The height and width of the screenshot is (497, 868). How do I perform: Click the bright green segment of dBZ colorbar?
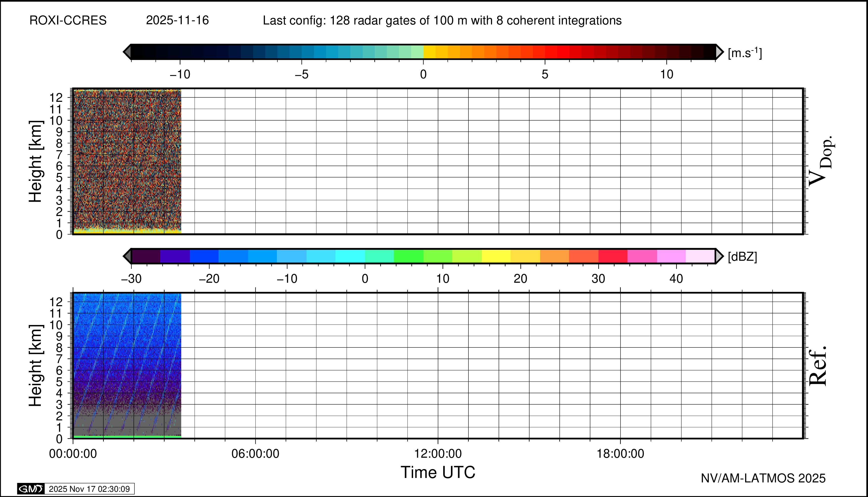(x=408, y=256)
